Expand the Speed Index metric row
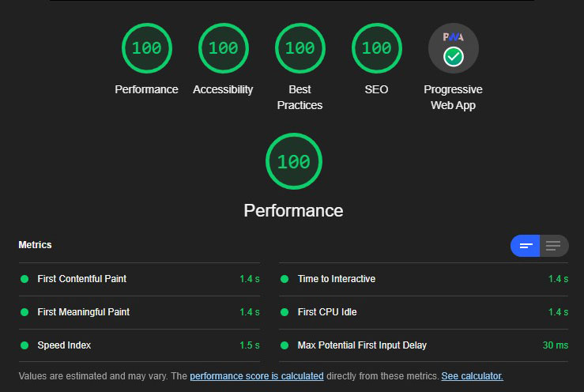This screenshot has height=392, width=584. point(64,345)
